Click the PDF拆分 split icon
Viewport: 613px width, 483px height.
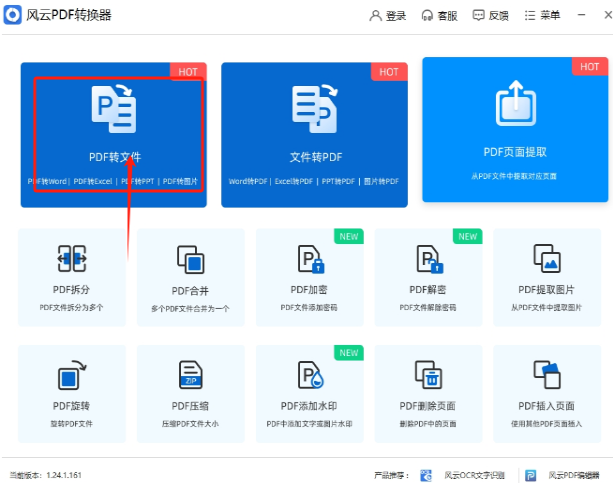tap(72, 259)
